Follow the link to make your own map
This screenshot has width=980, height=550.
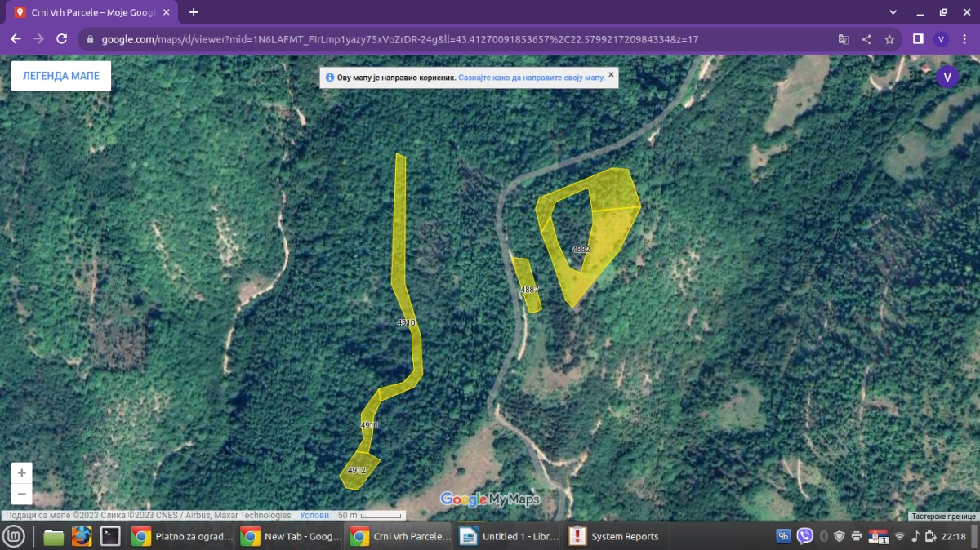tap(531, 78)
